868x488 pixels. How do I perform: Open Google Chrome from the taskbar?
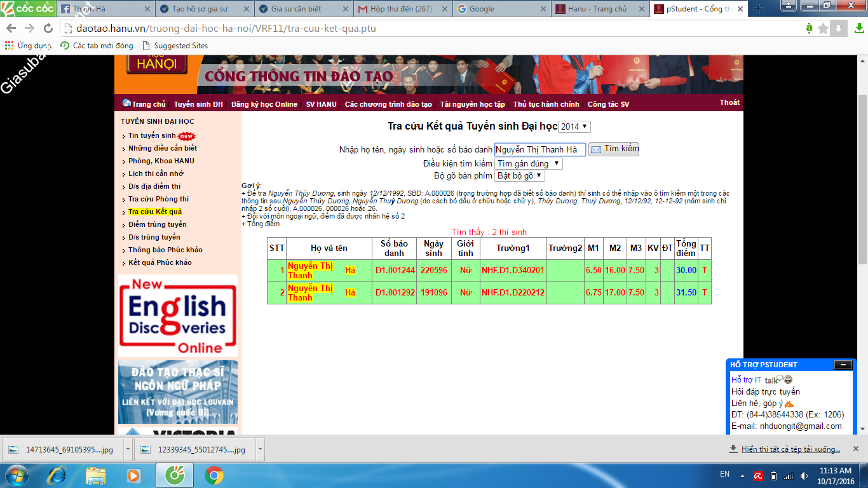pos(214,475)
